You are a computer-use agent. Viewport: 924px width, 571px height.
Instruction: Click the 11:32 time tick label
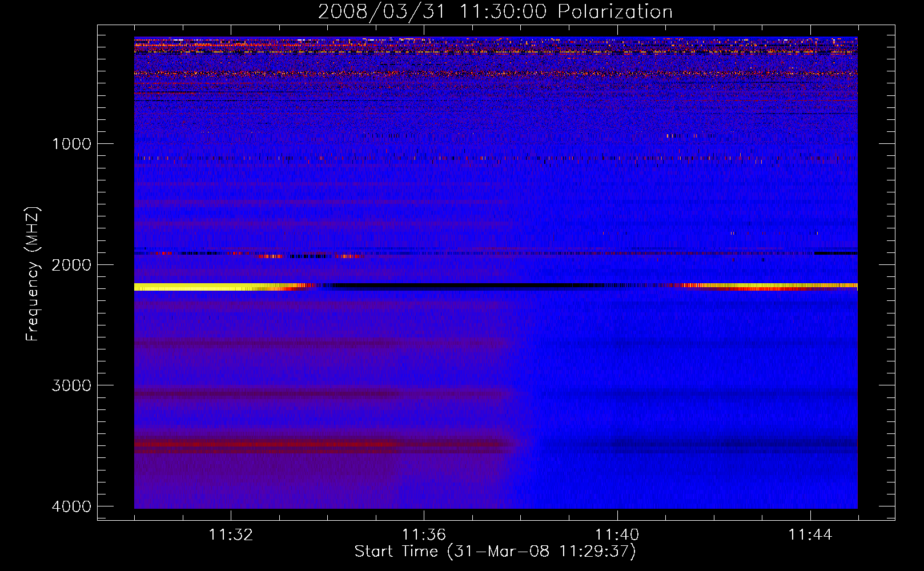(x=231, y=535)
